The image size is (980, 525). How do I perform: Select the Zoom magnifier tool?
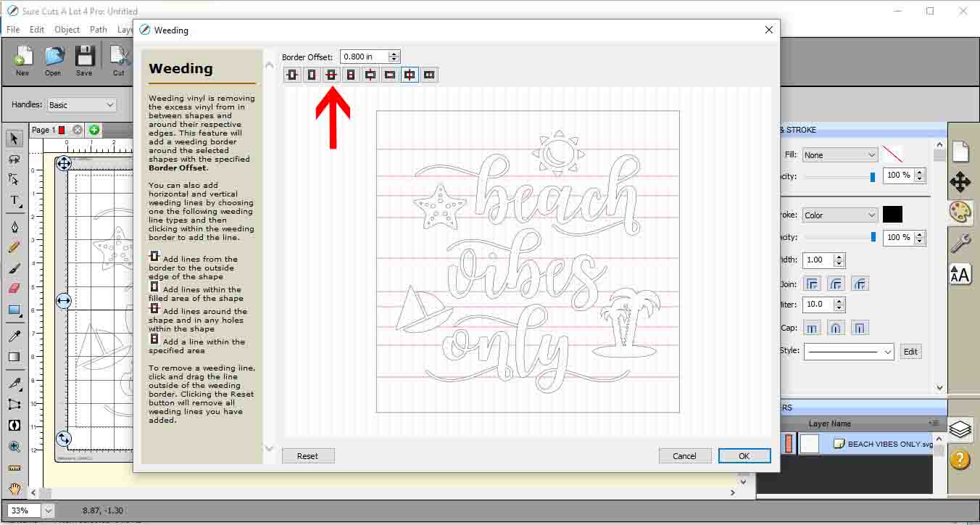pos(14,447)
